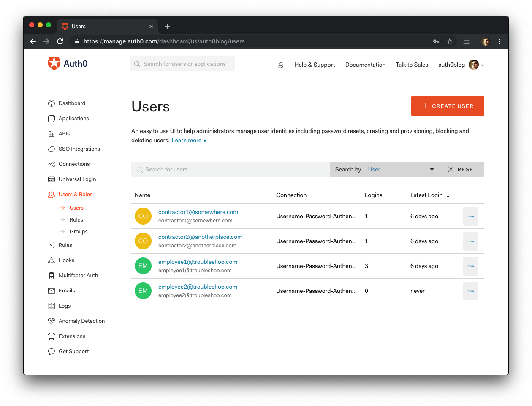This screenshot has width=532, height=406.
Task: Select the Users tab in browser
Action: coord(107,27)
